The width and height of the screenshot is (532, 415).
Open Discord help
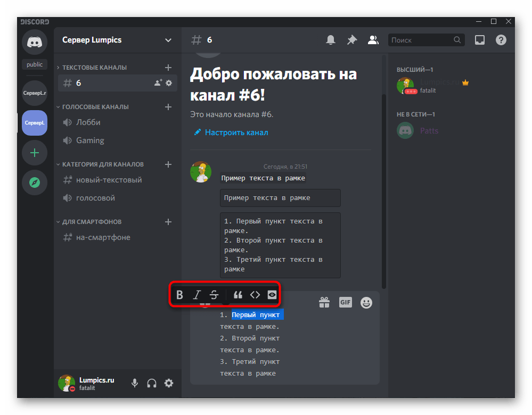pos(501,40)
